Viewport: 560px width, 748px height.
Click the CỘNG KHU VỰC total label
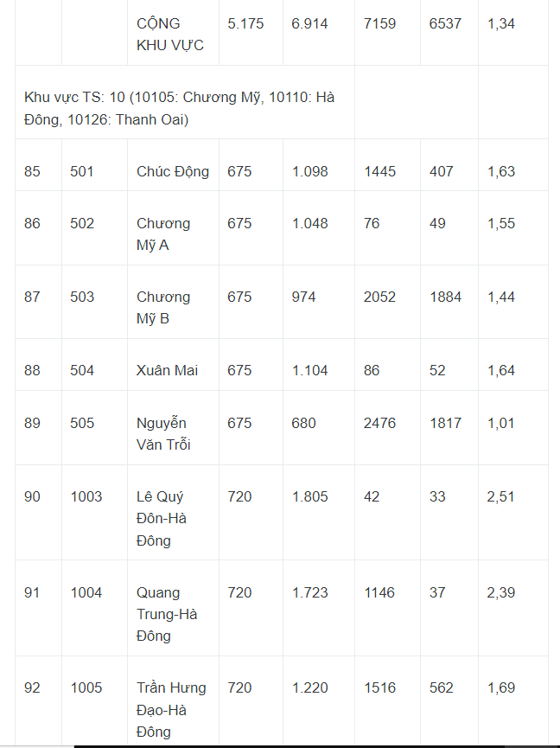(170, 35)
